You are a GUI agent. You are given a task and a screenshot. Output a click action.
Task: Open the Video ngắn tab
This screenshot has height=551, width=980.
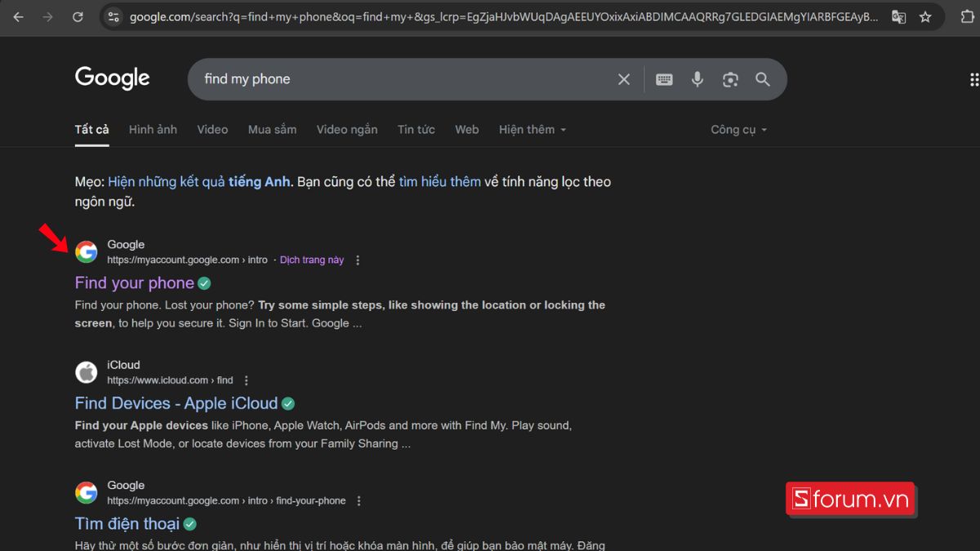pos(347,129)
